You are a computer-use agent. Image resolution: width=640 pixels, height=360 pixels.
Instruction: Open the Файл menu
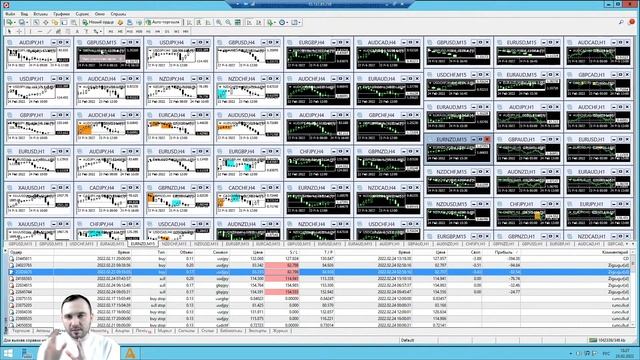pos(10,14)
